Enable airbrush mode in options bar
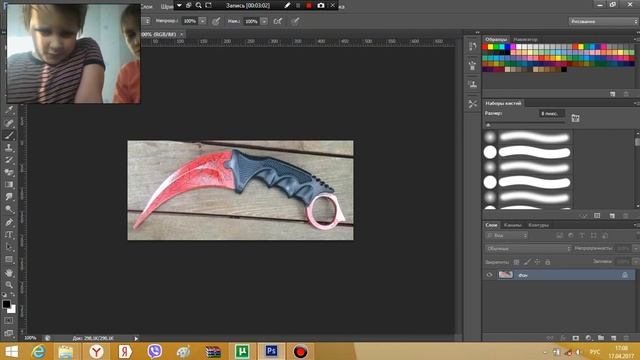 tap(278, 21)
